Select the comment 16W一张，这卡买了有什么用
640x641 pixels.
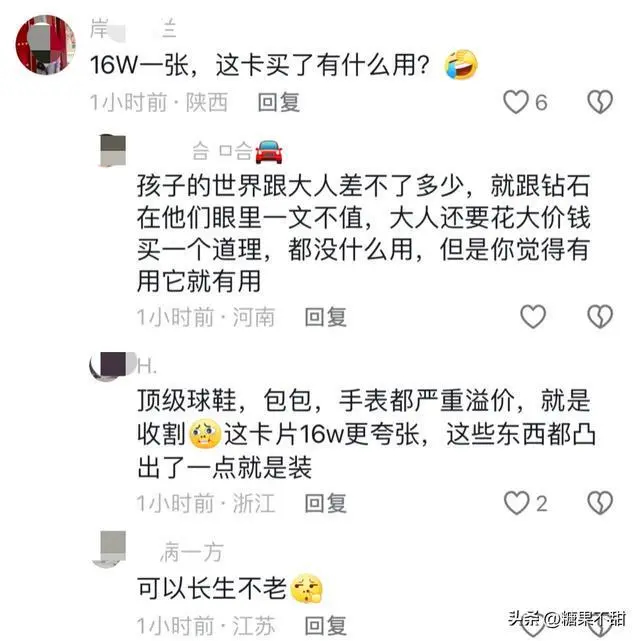pyautogui.click(x=260, y=65)
